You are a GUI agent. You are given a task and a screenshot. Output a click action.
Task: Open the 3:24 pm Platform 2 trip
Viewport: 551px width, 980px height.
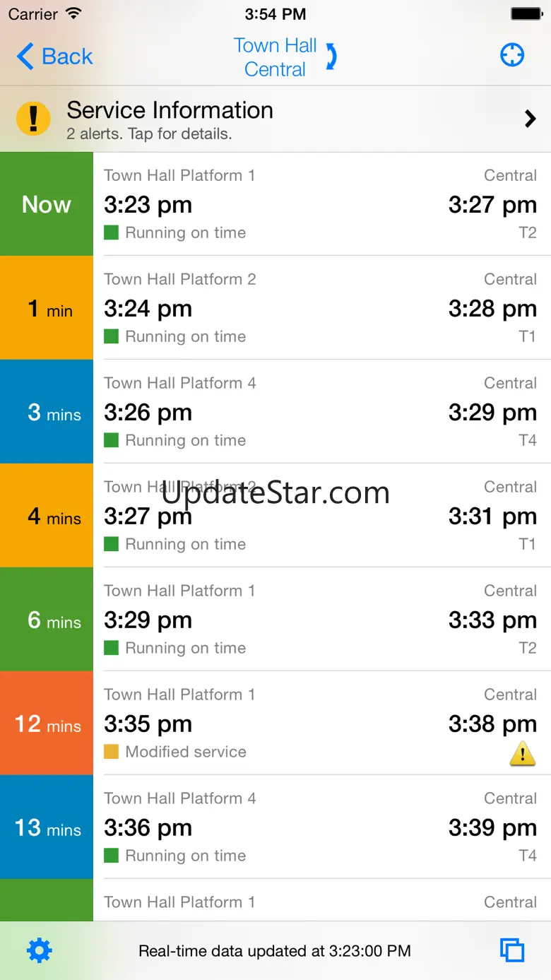click(x=321, y=308)
